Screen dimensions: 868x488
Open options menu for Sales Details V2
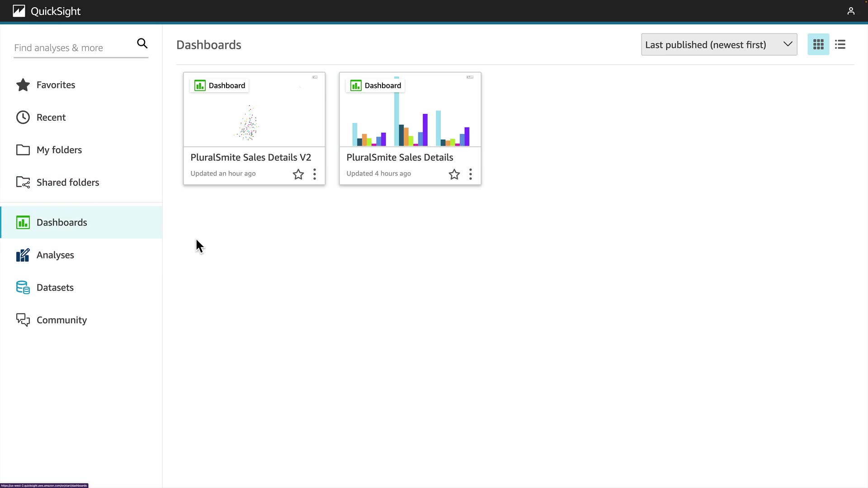pyautogui.click(x=315, y=174)
